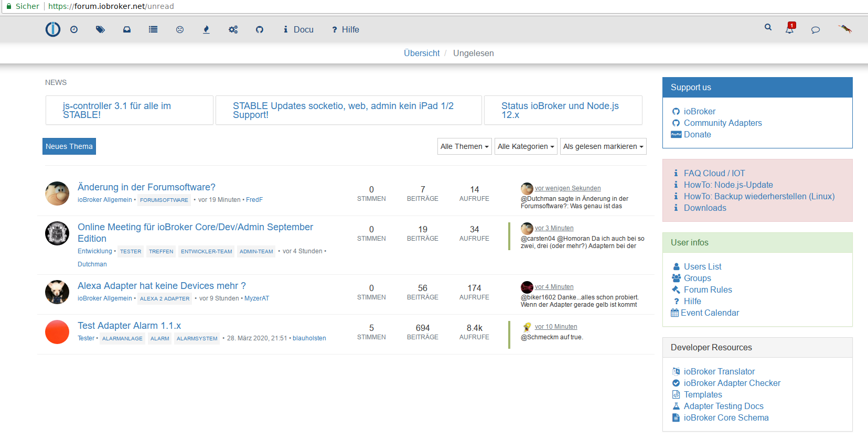Select the TESTER tag
Image resolution: width=868 pixels, height=440 pixels.
point(131,251)
